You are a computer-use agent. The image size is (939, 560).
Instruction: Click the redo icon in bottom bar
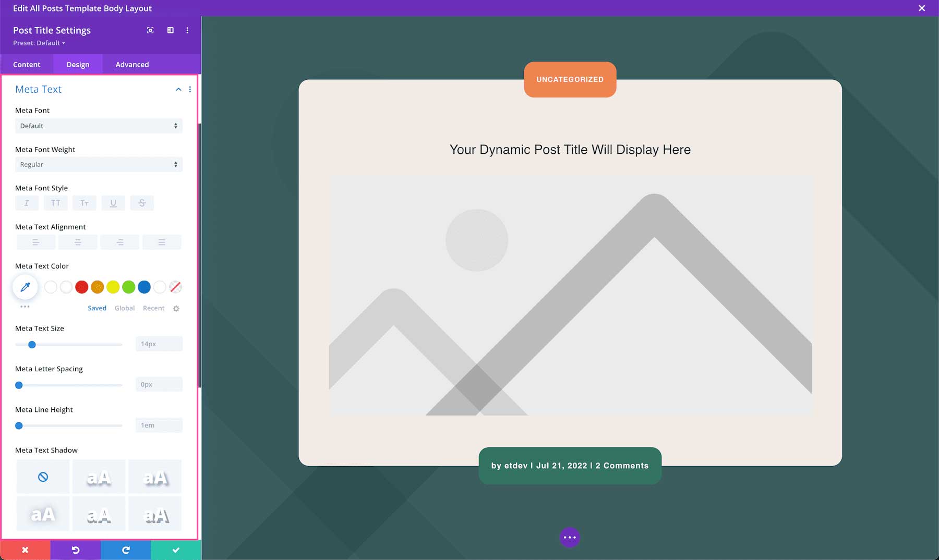tap(125, 550)
